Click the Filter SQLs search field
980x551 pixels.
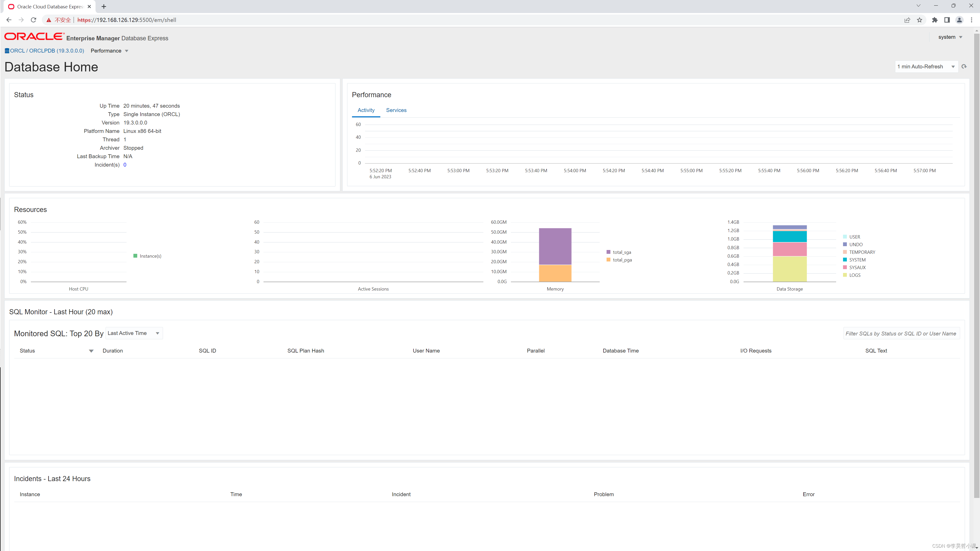point(901,334)
